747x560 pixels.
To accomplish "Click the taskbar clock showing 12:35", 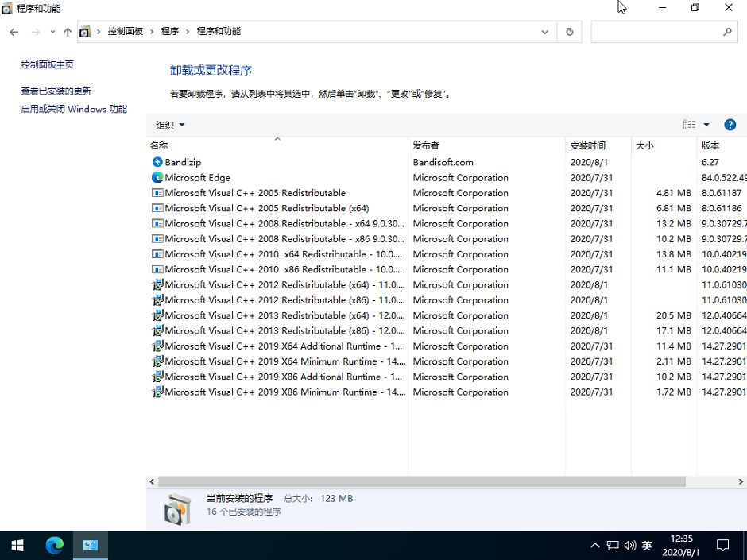I will click(681, 545).
